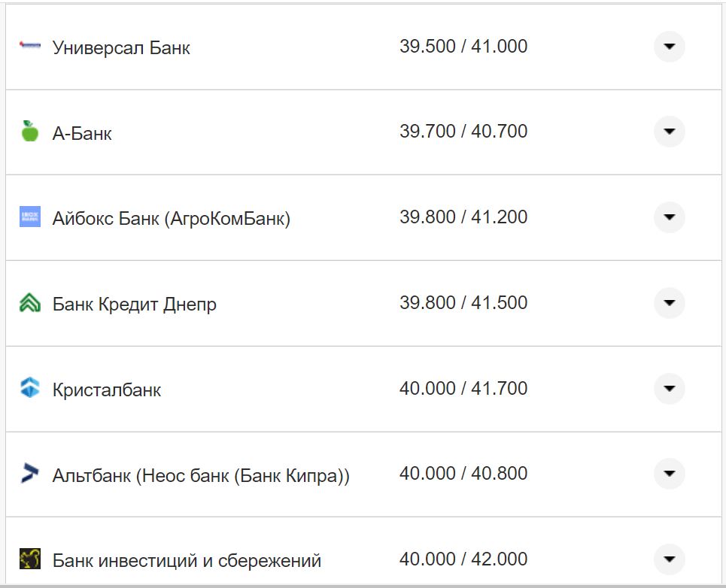Open the Кристалбанк dropdown arrow

coord(669,389)
